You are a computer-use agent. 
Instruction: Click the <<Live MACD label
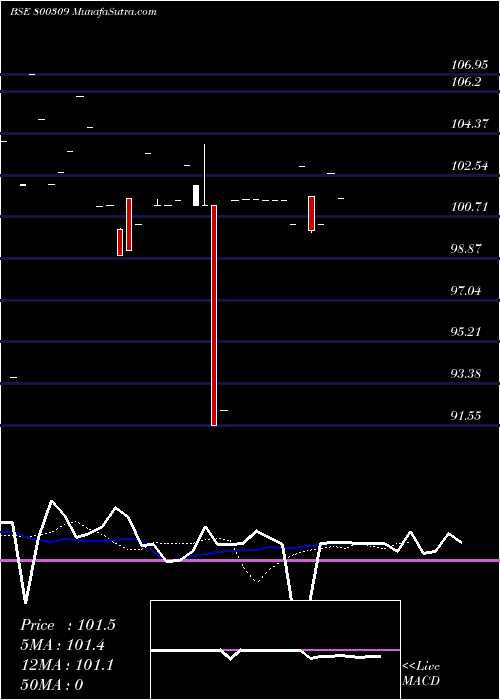pos(421,673)
